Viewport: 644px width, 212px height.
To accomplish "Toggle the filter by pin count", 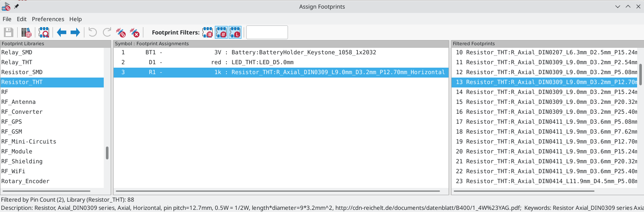I will pos(221,32).
